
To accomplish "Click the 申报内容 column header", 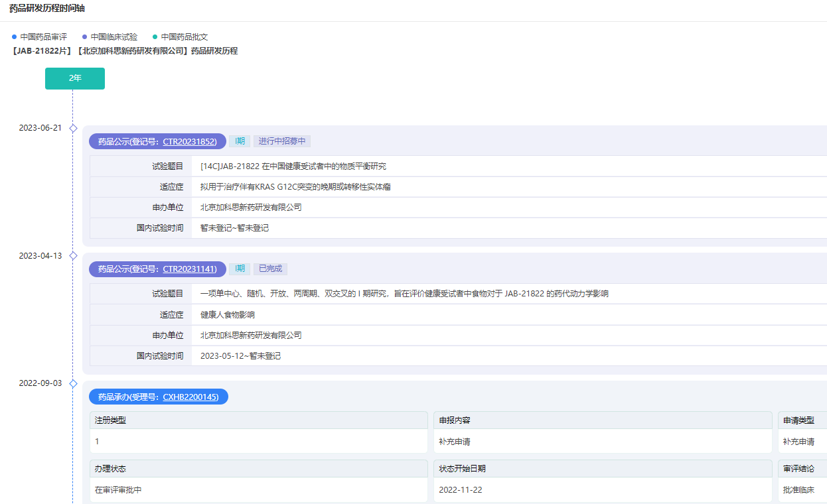I will pyautogui.click(x=455, y=420).
